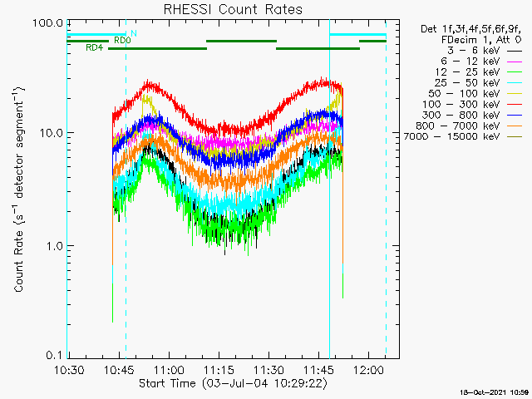Click the black 3 - 6 keV legend line
Image resolution: width=532 pixels, height=399 pixels.
515,52
